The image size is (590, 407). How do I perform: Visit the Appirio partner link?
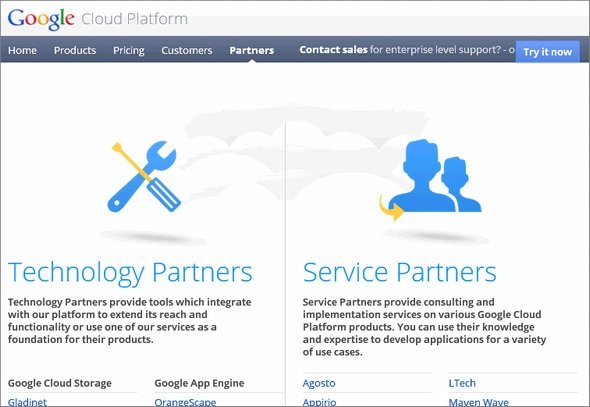coord(319,402)
